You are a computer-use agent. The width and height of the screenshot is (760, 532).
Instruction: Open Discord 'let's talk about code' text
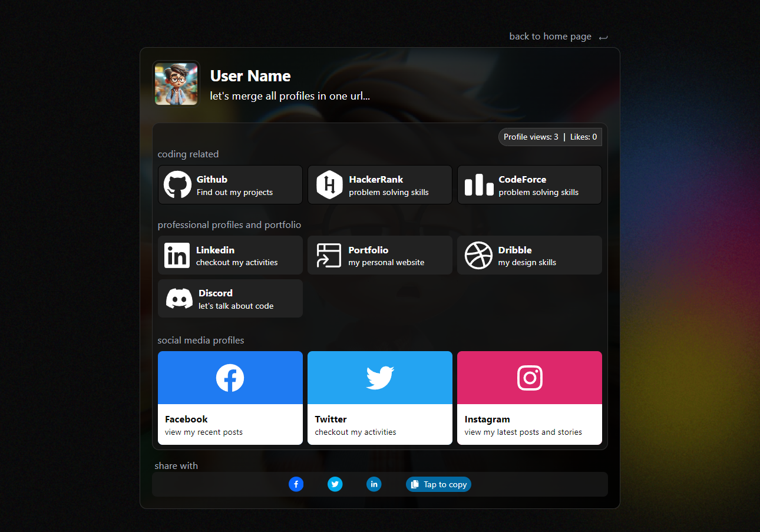236,306
